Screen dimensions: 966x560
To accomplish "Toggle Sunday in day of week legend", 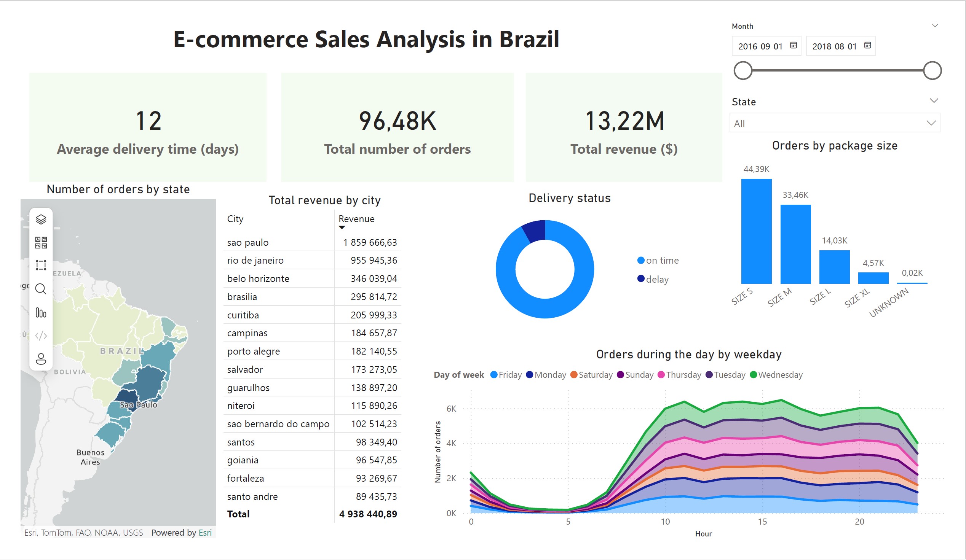I will coord(635,375).
